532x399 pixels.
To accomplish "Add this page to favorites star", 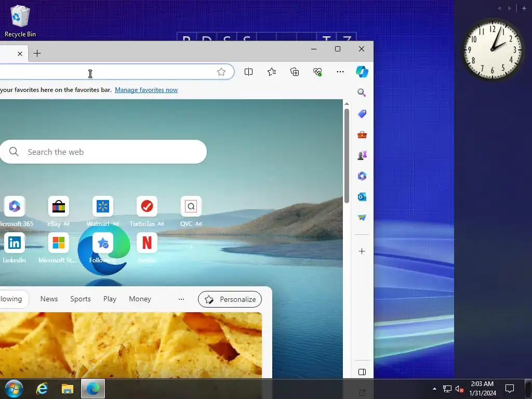I will (x=221, y=72).
